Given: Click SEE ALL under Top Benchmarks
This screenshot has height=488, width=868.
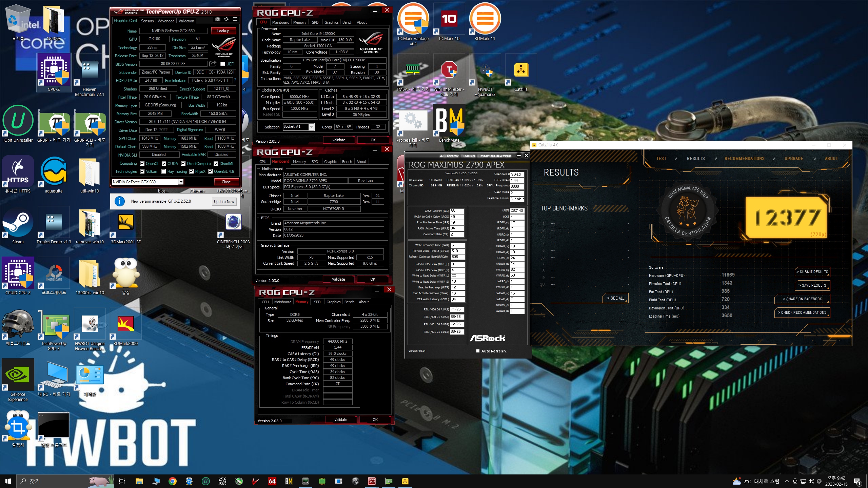Looking at the screenshot, I should click(615, 298).
